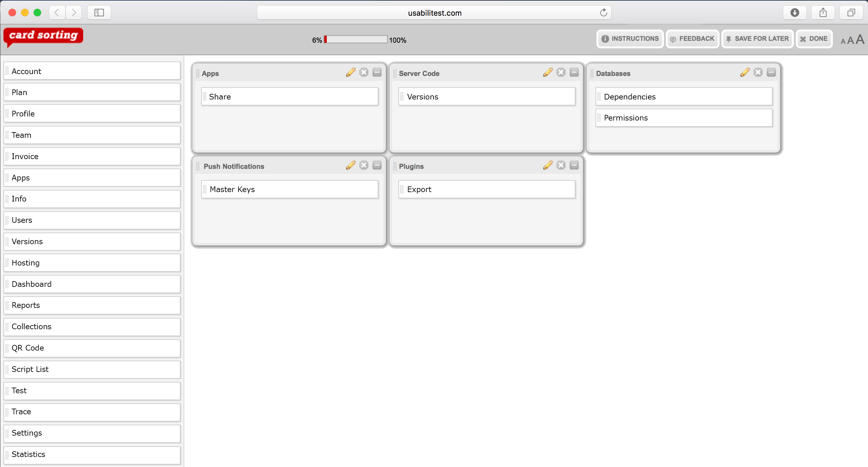Click the Master Keys card

coord(289,189)
